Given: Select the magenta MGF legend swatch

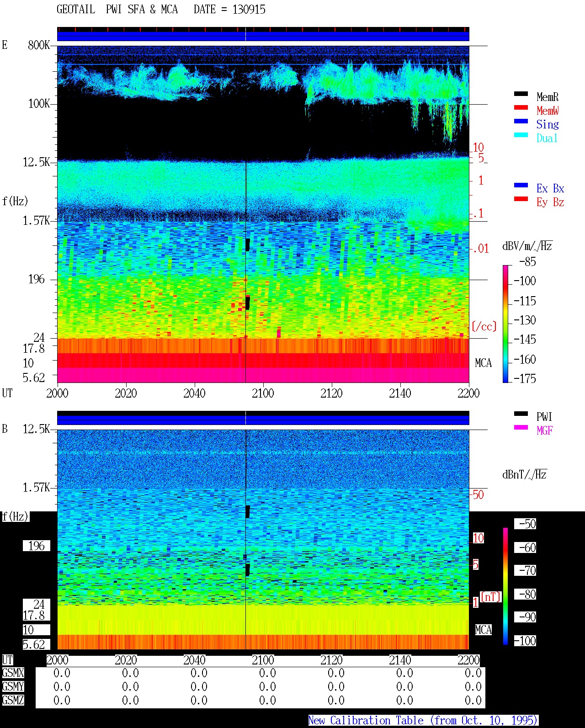Looking at the screenshot, I should point(521,428).
